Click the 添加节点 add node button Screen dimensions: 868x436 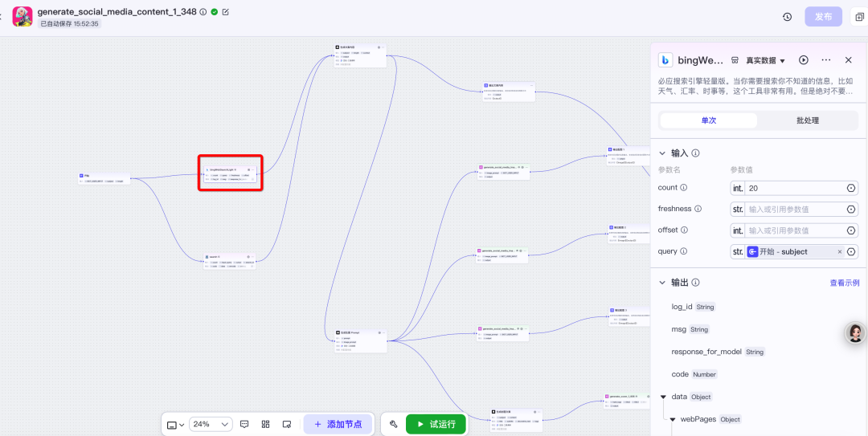pos(338,424)
